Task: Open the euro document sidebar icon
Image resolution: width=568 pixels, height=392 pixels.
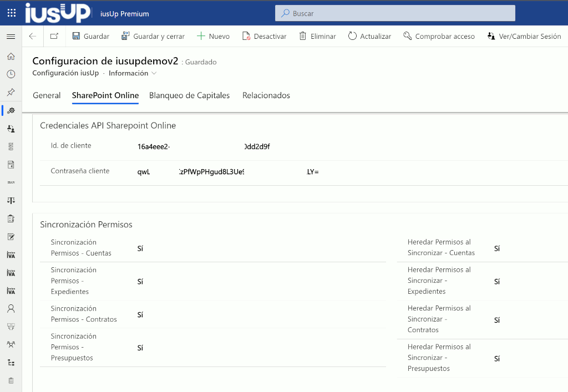Action: tap(11, 165)
